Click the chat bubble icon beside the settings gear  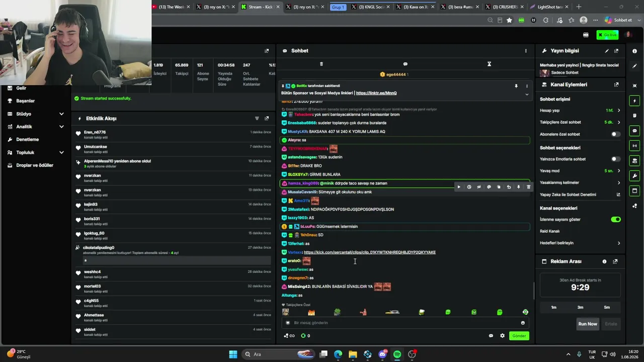click(x=491, y=336)
